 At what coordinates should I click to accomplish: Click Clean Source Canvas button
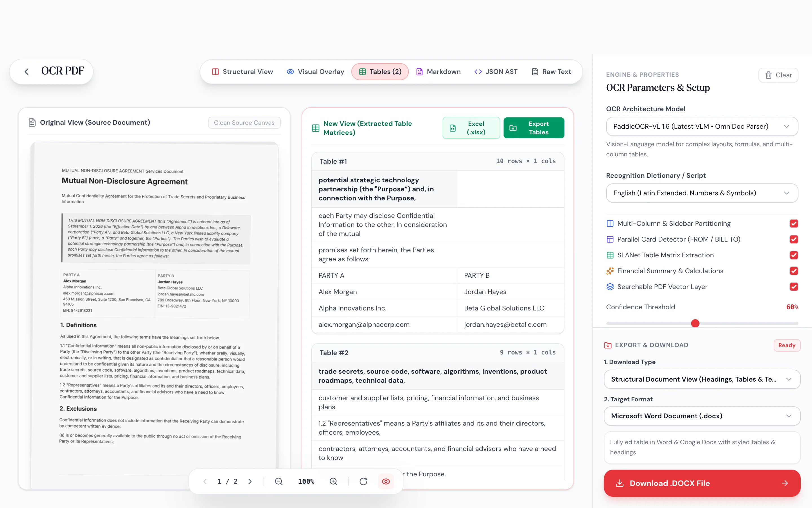244,123
